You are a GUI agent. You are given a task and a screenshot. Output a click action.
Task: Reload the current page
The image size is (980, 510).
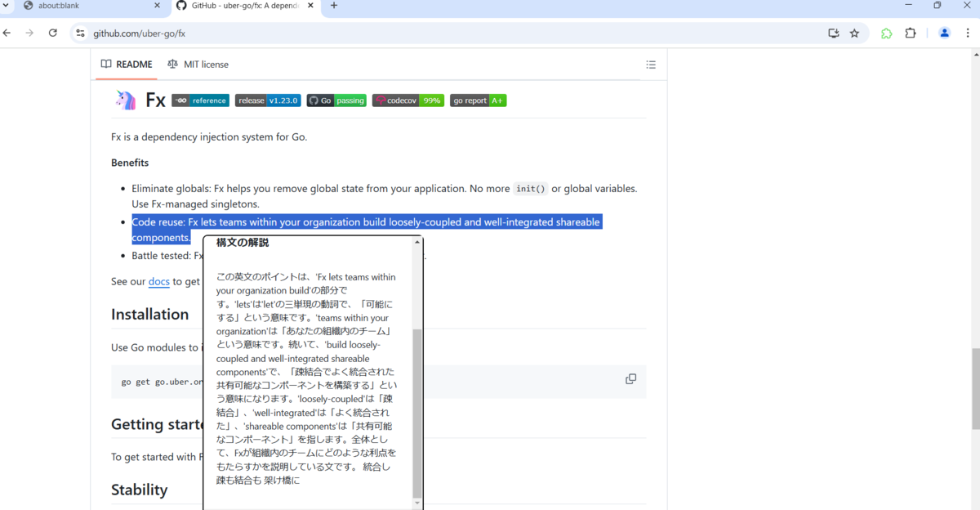pyautogui.click(x=53, y=33)
